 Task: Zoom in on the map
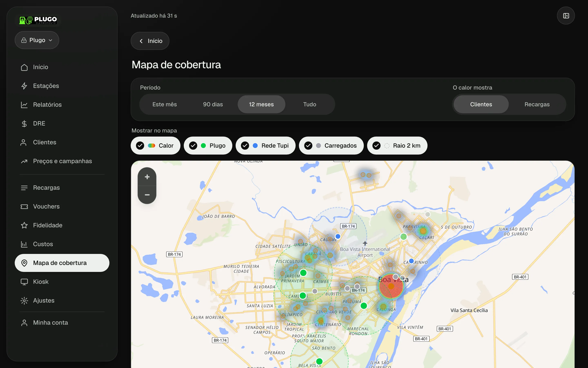tap(147, 177)
